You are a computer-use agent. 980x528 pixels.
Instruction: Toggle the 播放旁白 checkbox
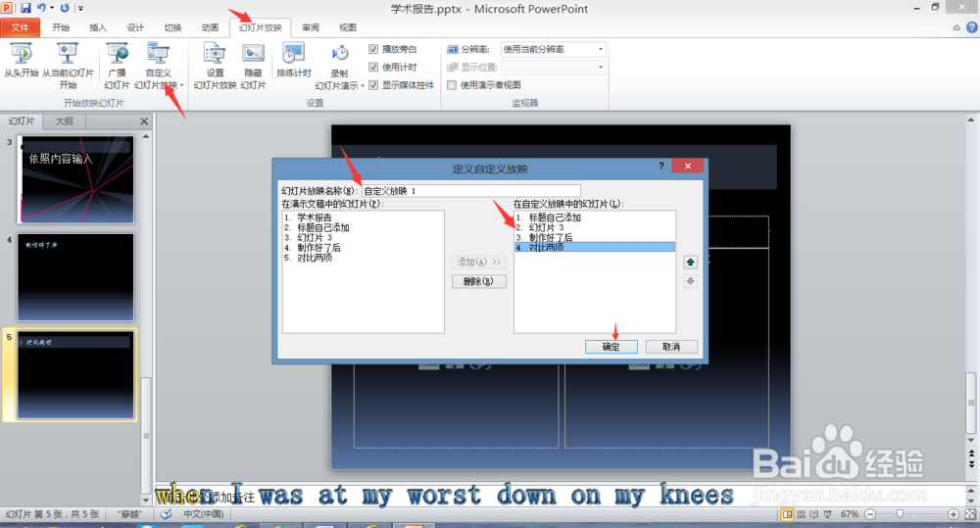[x=373, y=49]
